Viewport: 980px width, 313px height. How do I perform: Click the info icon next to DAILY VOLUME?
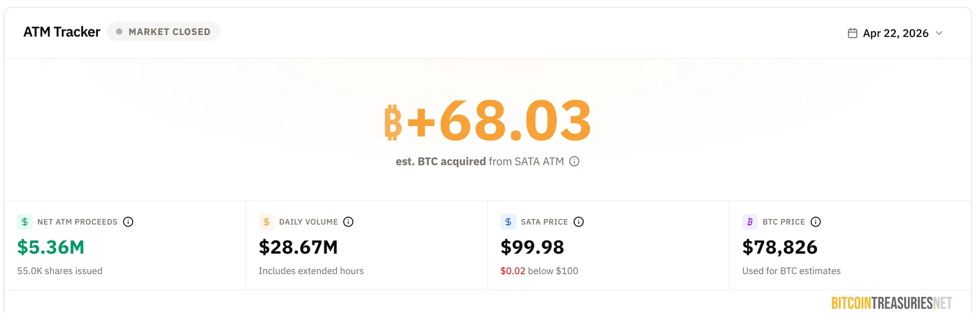point(349,222)
